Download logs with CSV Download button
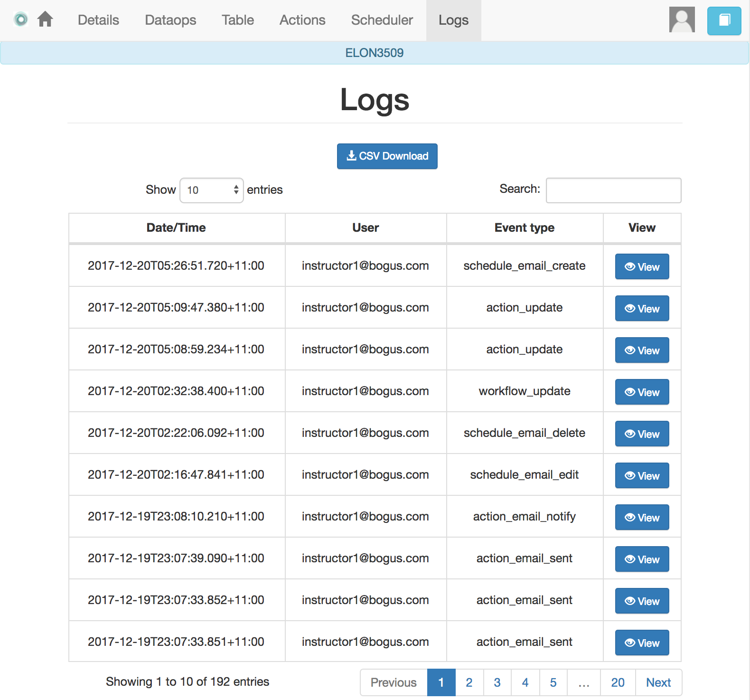The width and height of the screenshot is (750, 700). 387,156
